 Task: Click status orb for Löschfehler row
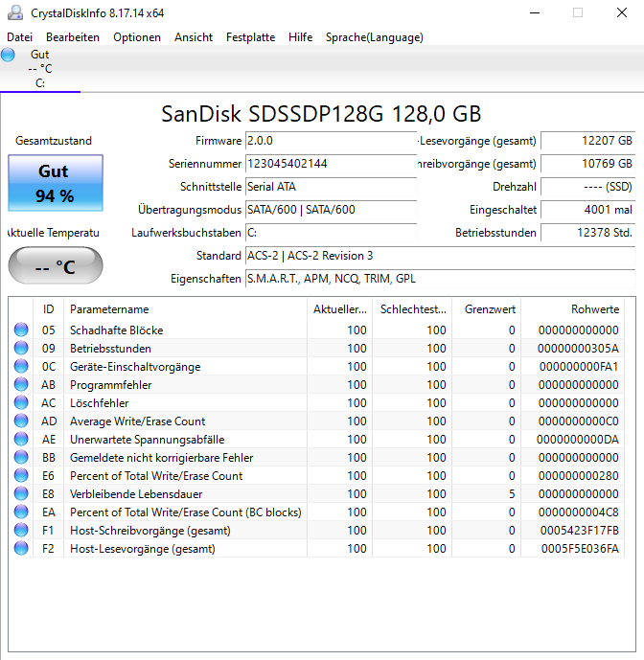[x=21, y=402]
